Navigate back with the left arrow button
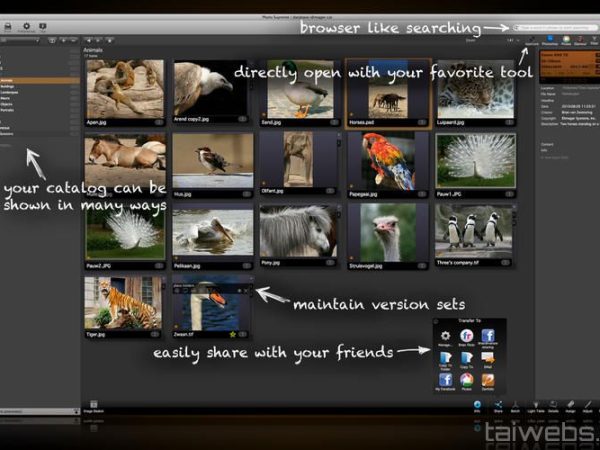The width and height of the screenshot is (600, 450). tap(89, 40)
